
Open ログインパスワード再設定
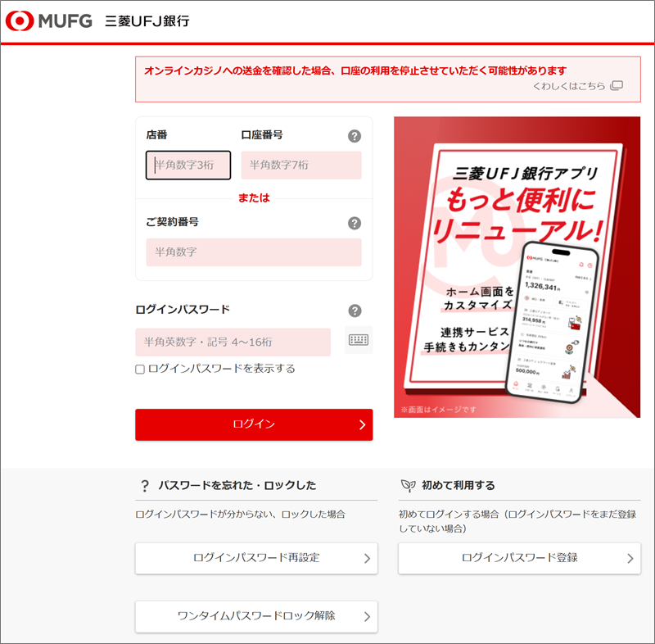[x=256, y=558]
